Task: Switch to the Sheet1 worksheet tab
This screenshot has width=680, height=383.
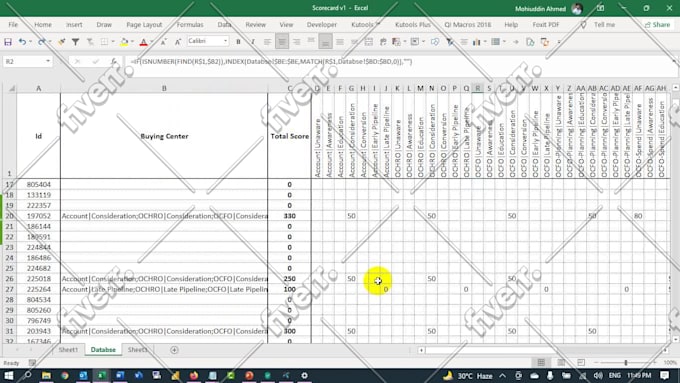Action: click(69, 350)
